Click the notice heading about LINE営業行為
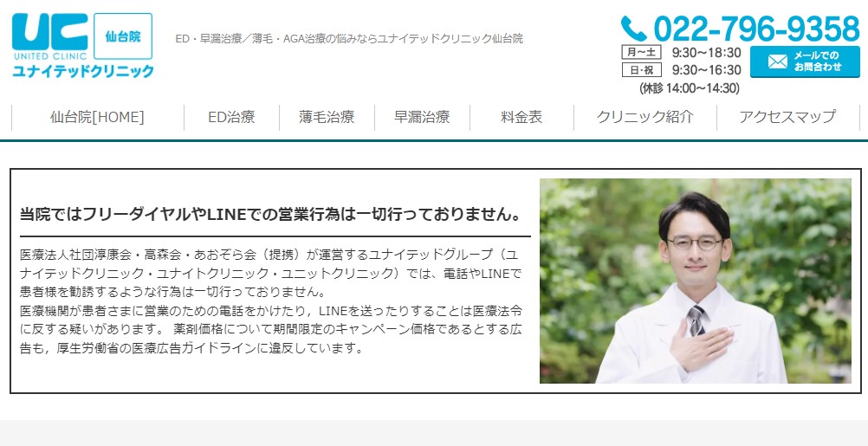 click(271, 214)
